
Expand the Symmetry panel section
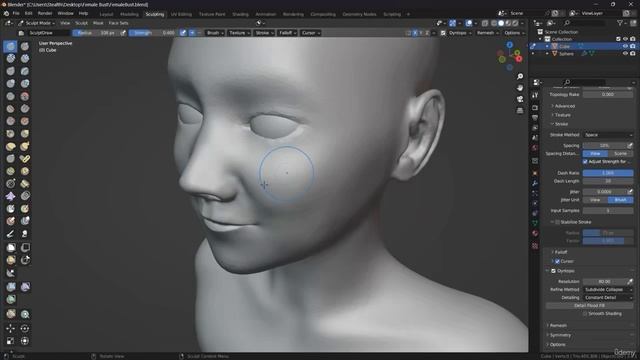pyautogui.click(x=559, y=336)
